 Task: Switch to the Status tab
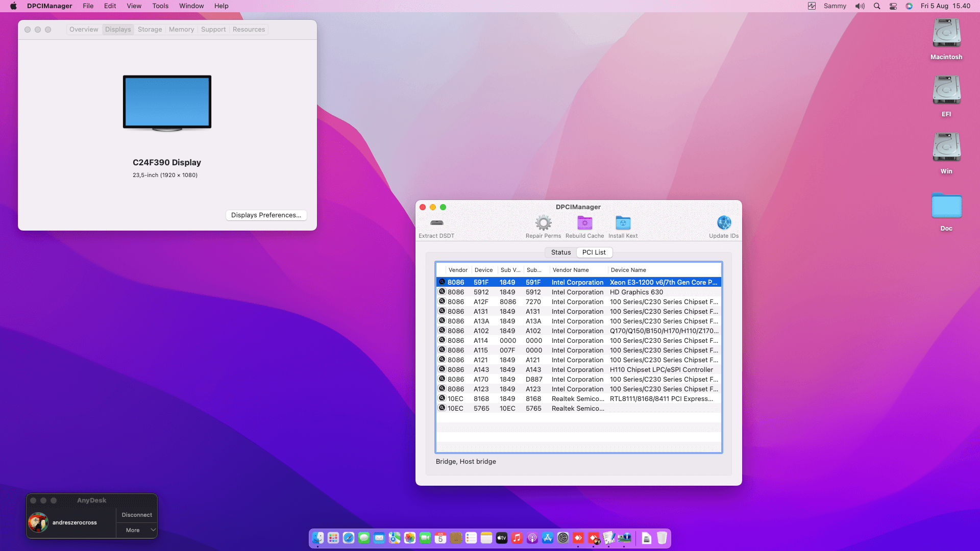point(561,253)
